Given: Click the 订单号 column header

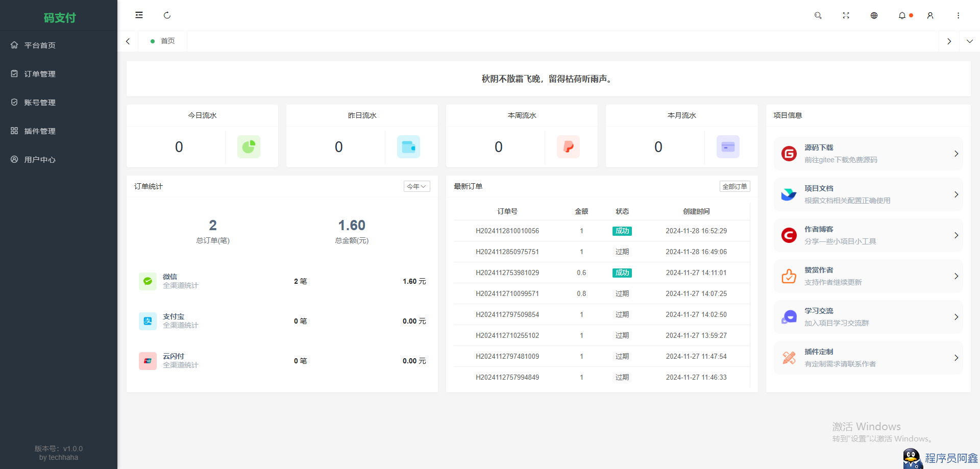Looking at the screenshot, I should click(x=507, y=211).
